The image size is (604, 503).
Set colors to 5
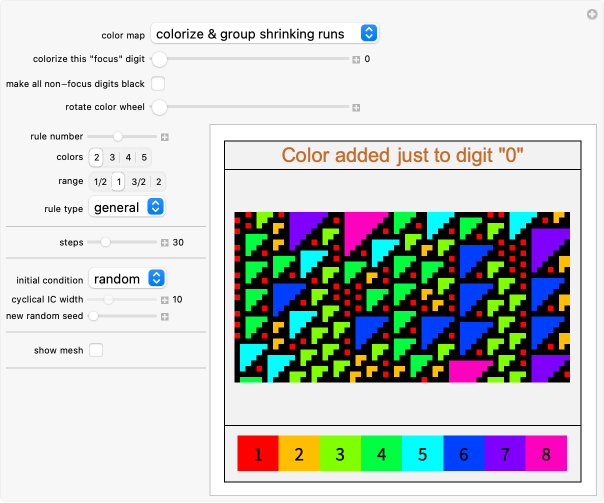(x=145, y=157)
